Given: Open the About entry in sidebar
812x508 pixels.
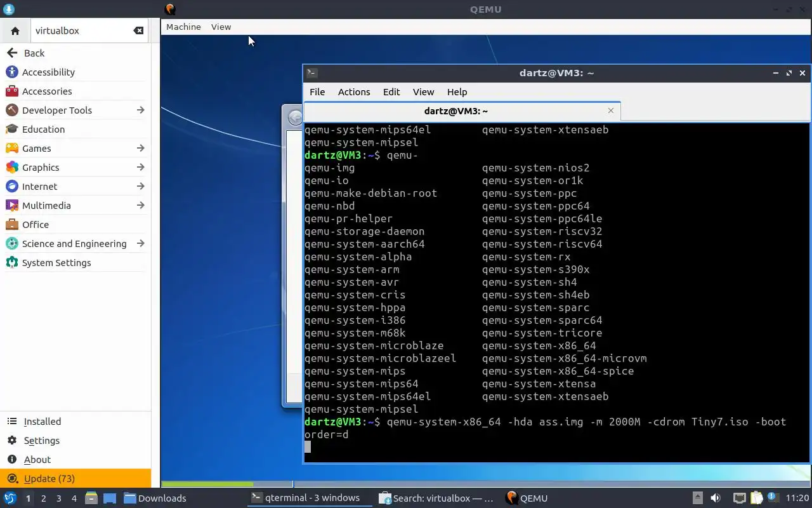Looking at the screenshot, I should click(75, 459).
